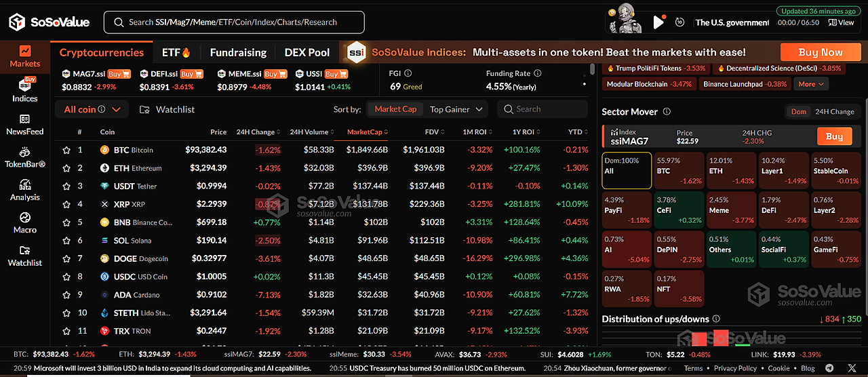This screenshot has height=377, width=868.
Task: Switch to the DEX Pool tab
Action: (307, 52)
